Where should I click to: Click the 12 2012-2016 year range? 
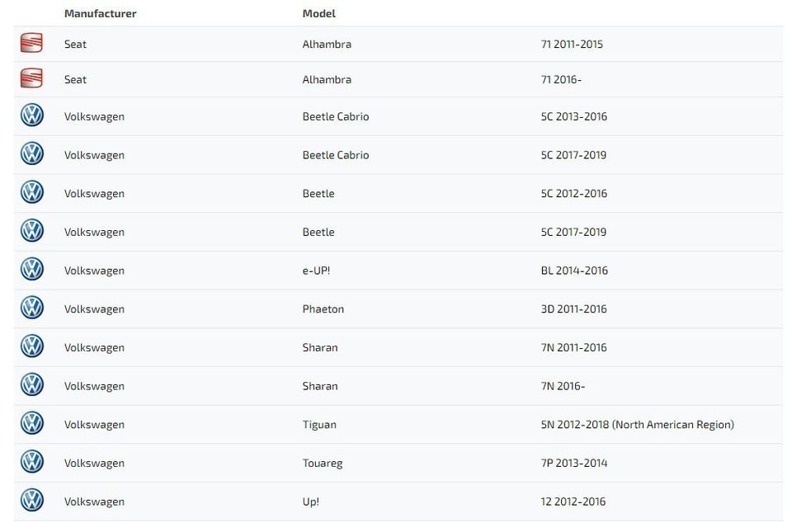point(573,501)
